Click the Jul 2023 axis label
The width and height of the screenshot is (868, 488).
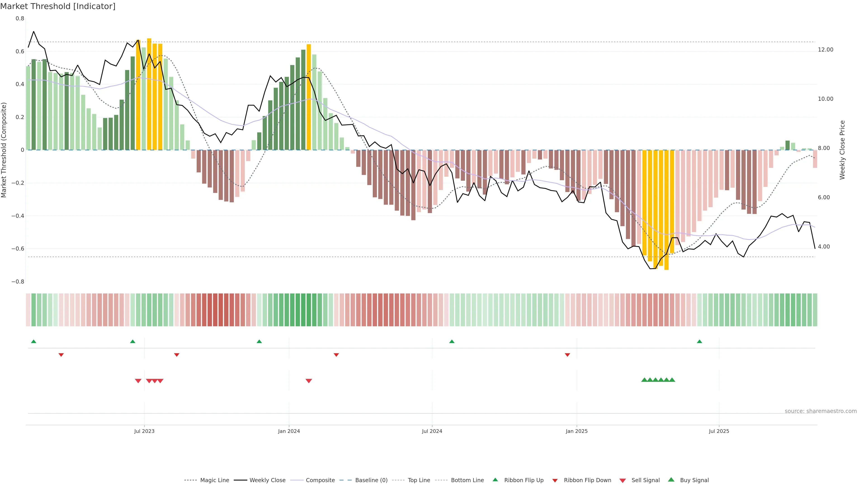[x=144, y=431]
